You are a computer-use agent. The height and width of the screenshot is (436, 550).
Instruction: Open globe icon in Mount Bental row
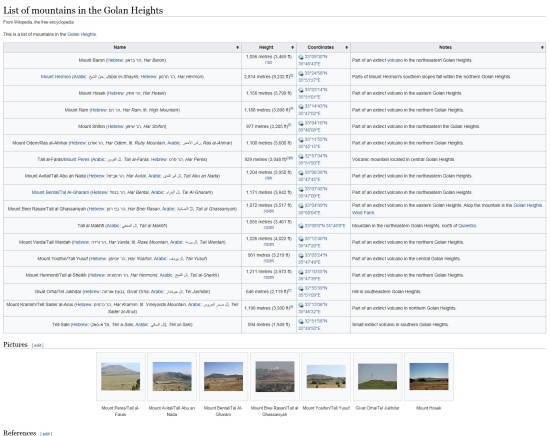point(301,189)
